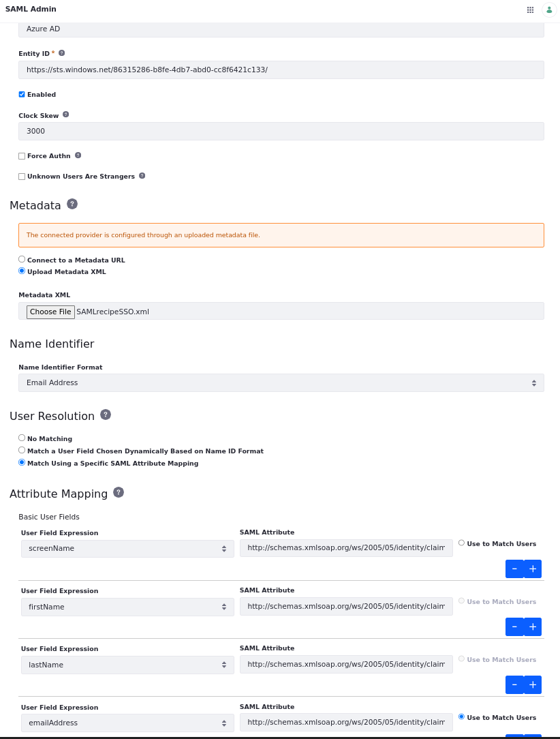
Task: Expand the lastName user field dropdown
Action: [x=127, y=665]
